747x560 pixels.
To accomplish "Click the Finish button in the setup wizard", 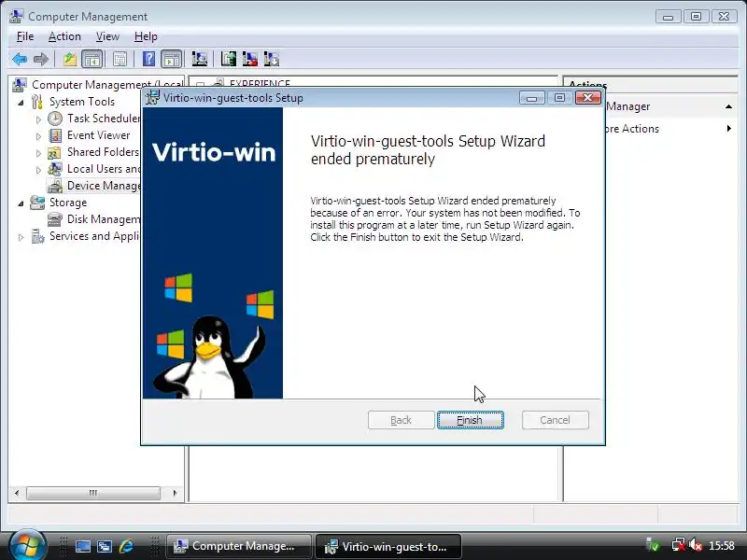I will [470, 420].
